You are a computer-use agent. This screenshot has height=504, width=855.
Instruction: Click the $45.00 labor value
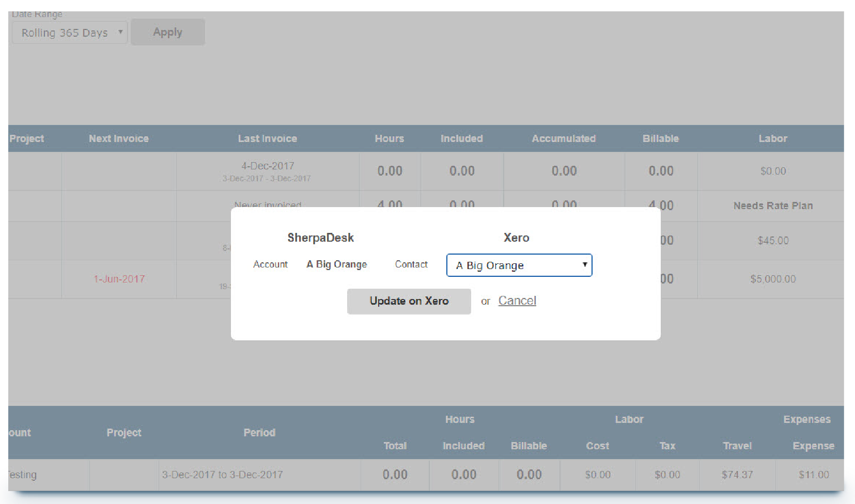[x=773, y=241]
